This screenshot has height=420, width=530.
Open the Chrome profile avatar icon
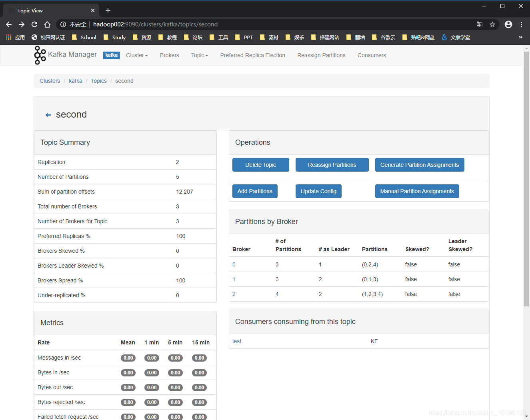[508, 24]
